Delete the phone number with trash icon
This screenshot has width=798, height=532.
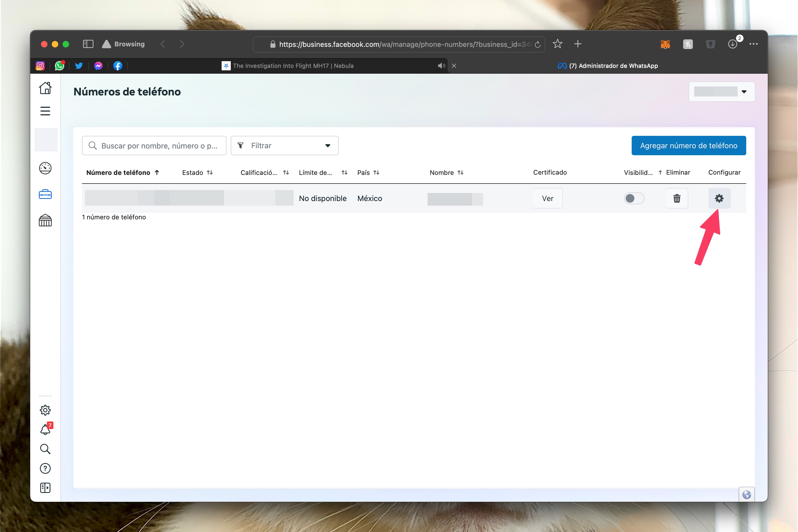click(676, 198)
